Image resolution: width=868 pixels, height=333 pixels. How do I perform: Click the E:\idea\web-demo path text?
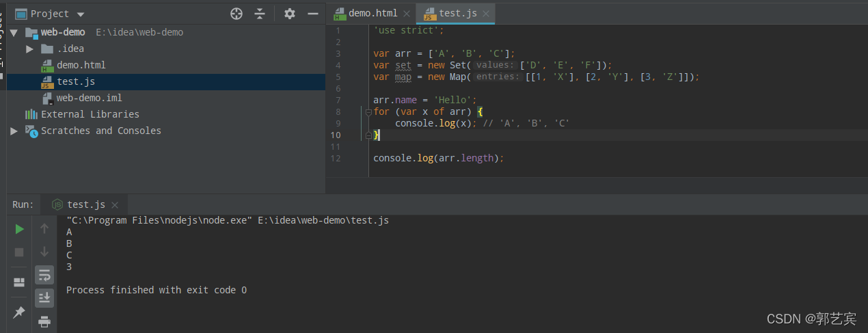[139, 32]
